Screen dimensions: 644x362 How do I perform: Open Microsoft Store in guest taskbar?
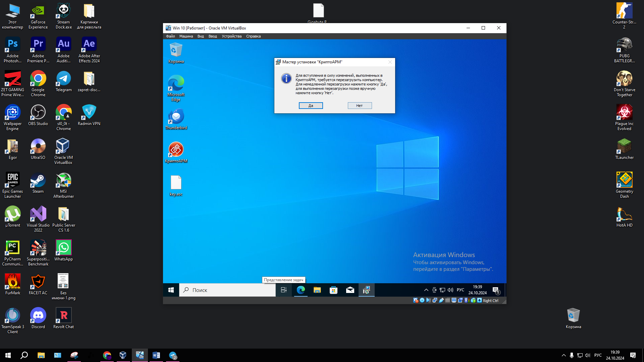click(334, 290)
